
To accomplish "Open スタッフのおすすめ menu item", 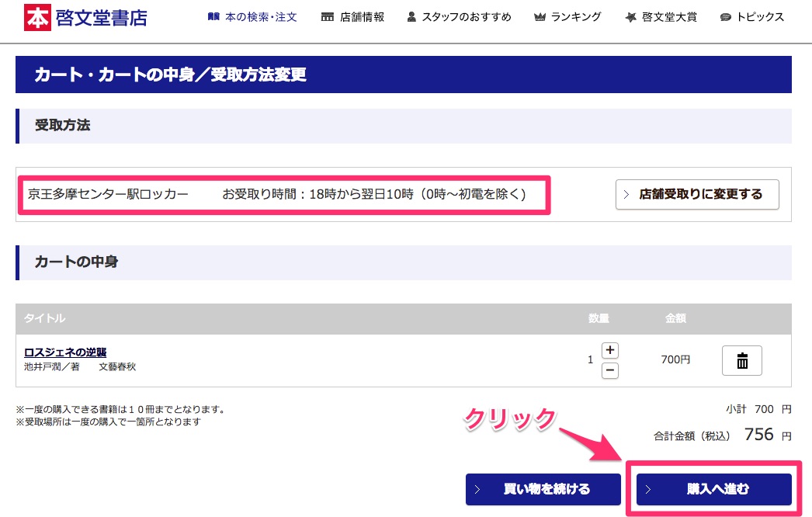I will [459, 17].
